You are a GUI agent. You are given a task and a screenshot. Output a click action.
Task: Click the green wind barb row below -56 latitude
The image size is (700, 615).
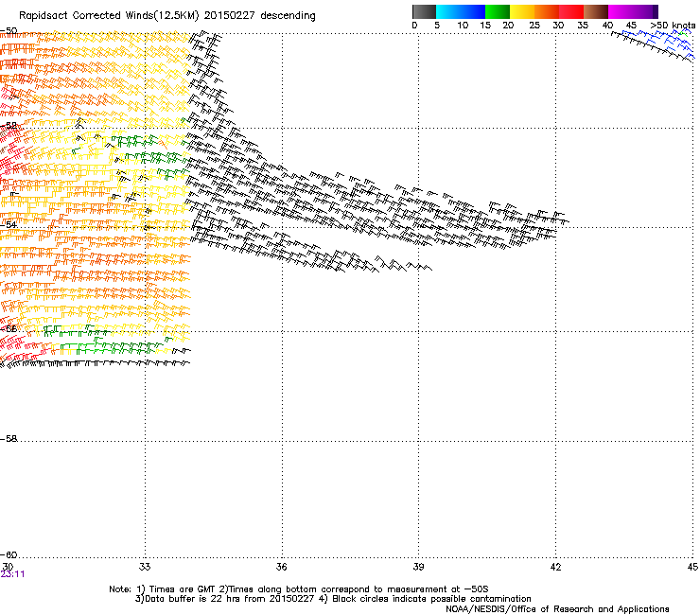click(x=110, y=347)
